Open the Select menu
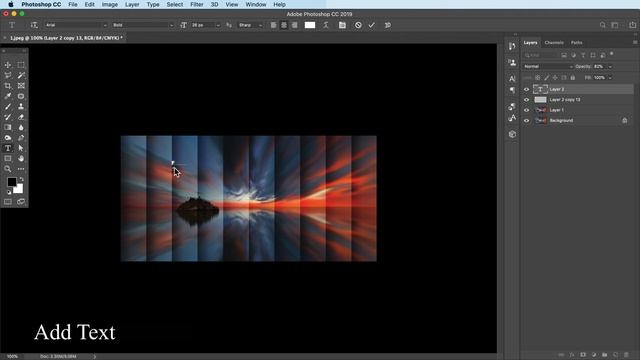The height and width of the screenshot is (360, 640). point(175,4)
